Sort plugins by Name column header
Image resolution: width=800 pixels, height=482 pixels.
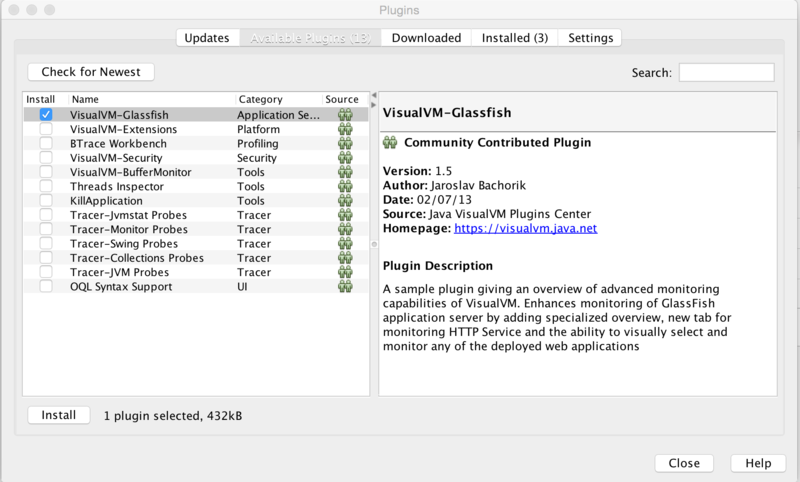click(152, 99)
